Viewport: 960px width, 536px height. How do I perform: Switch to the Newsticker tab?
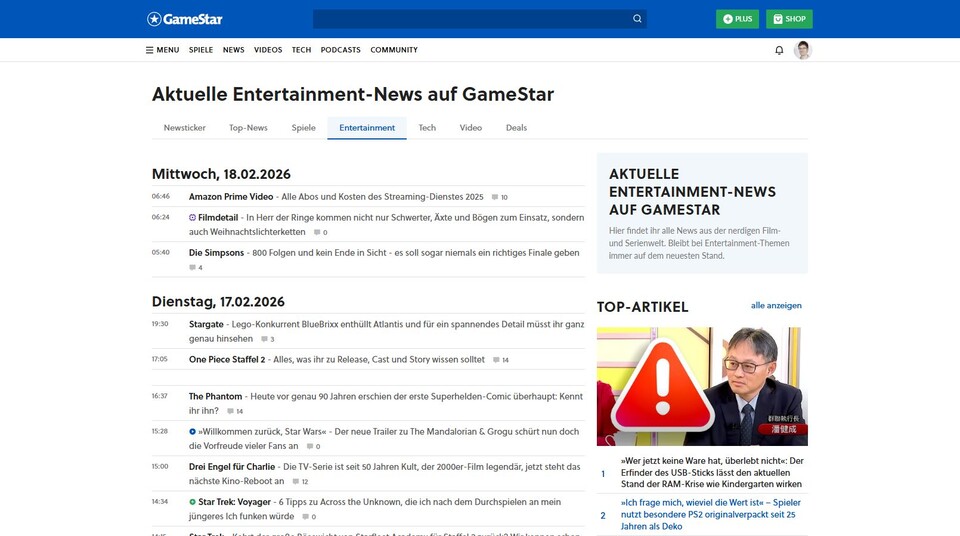coord(185,128)
